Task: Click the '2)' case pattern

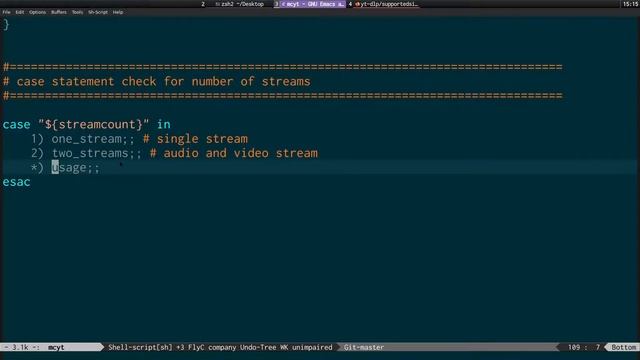Action: tap(37, 153)
